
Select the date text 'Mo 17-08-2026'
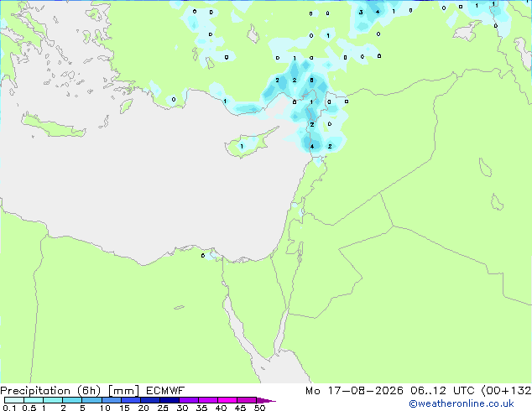[x=354, y=391]
